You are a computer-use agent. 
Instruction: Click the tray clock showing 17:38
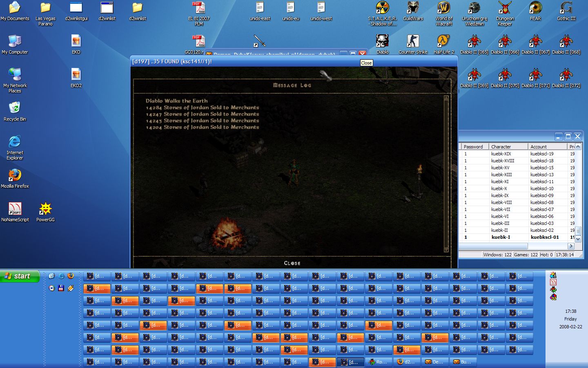[570, 311]
